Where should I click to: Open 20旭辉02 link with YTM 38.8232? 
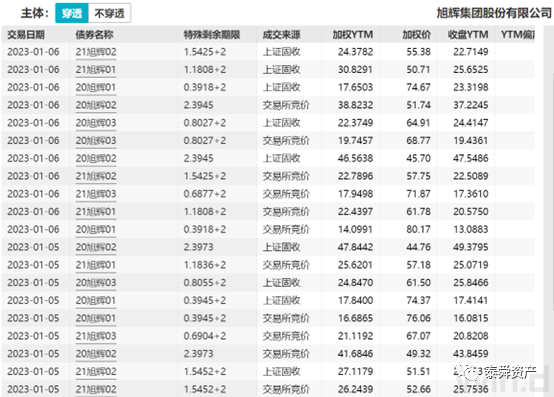(x=96, y=105)
